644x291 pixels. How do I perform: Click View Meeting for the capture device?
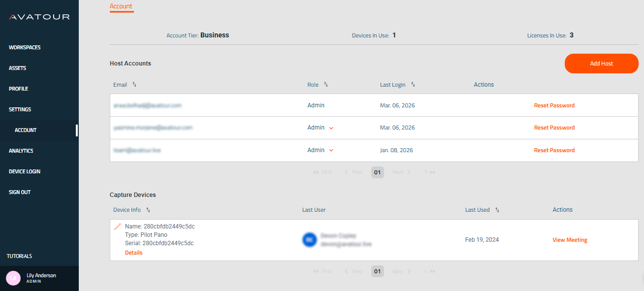coord(570,240)
